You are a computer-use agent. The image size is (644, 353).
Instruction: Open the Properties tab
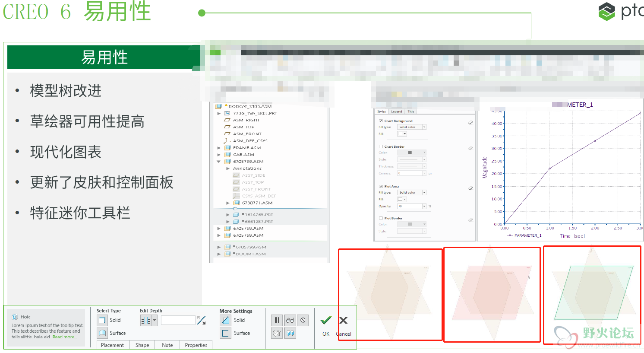click(x=196, y=345)
